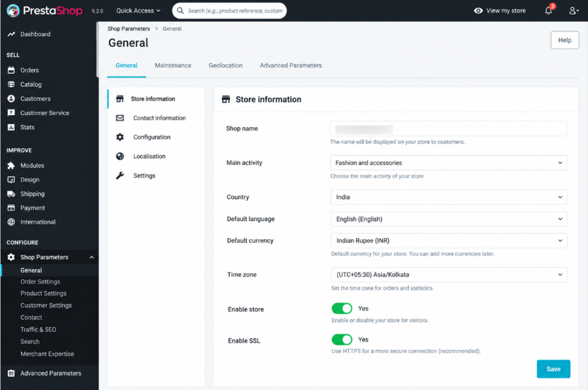Click the Shop Parameters breadcrumb link
This screenshot has height=390, width=588.
click(x=129, y=29)
